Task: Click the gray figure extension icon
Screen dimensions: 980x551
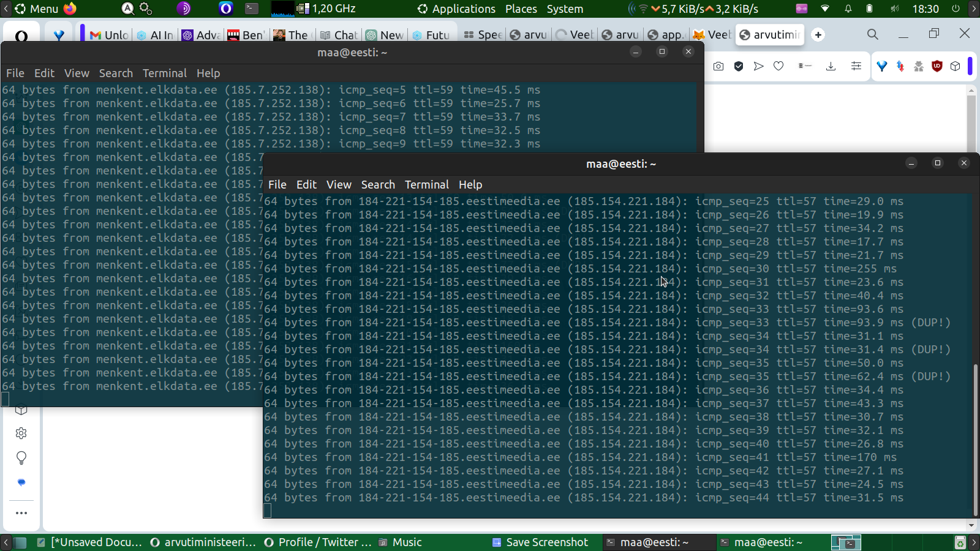Action: [919, 66]
